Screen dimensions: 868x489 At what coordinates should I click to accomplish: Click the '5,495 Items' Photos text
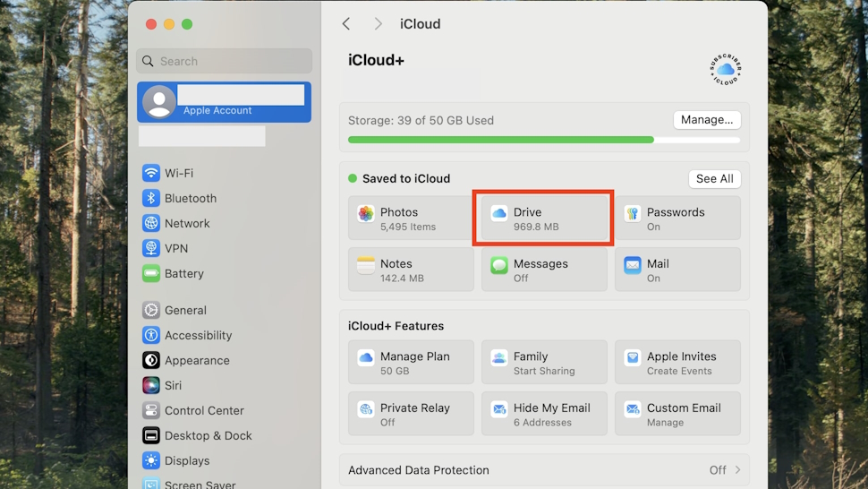click(x=408, y=227)
